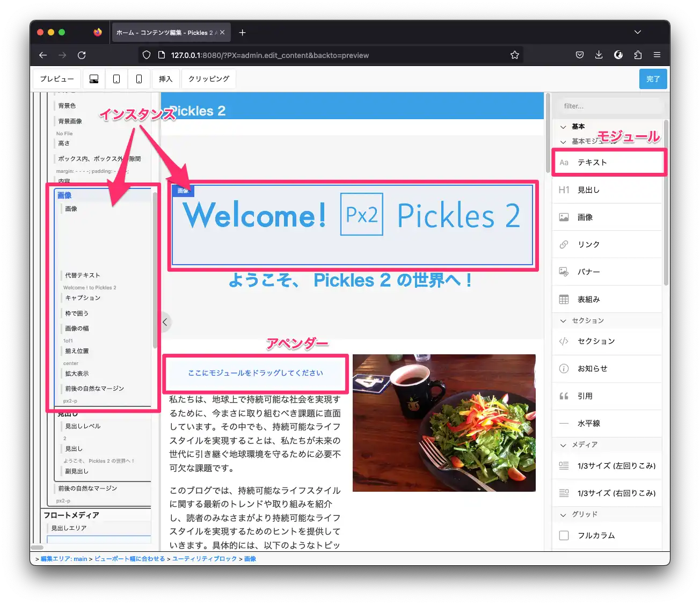Collapse the left instance tree panel
The width and height of the screenshot is (700, 605).
[165, 322]
